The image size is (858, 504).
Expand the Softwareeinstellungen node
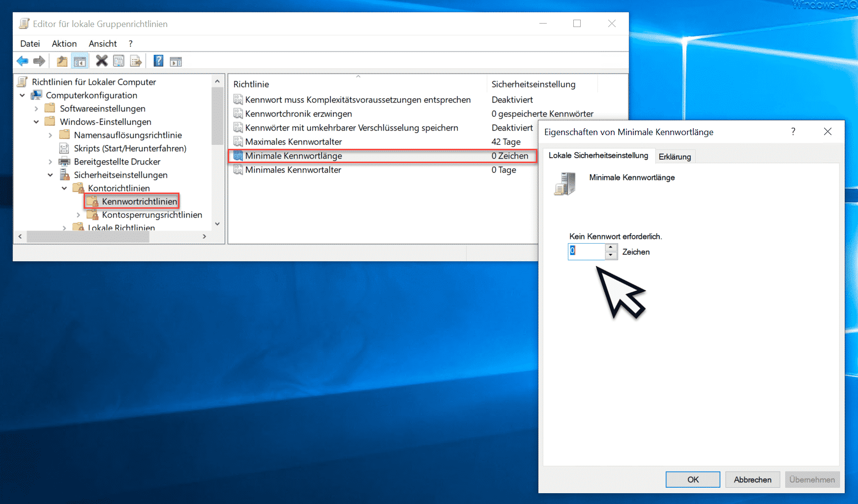[x=36, y=109]
